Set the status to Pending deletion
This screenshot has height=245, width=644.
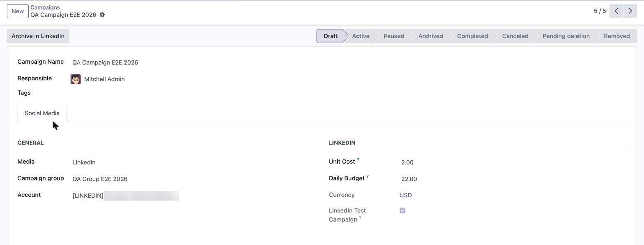tap(566, 36)
